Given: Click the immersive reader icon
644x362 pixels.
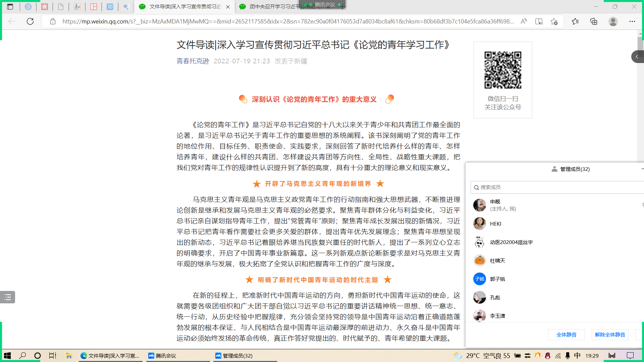Looking at the screenshot, I should [x=539, y=21].
